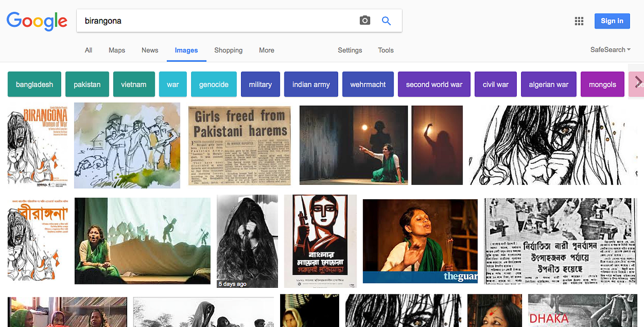Open the Bengali-titled orange poster image
This screenshot has width=644, height=327.
pos(38,240)
